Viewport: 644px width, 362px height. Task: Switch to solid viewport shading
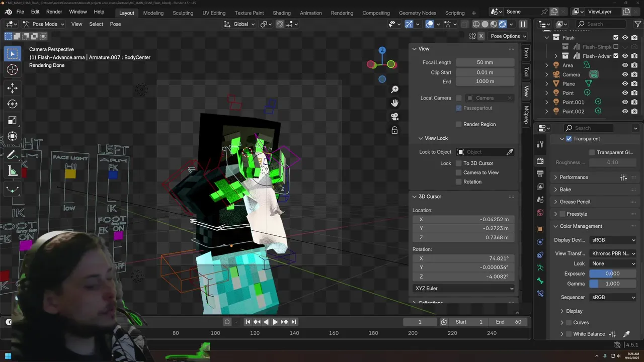pos(485,24)
